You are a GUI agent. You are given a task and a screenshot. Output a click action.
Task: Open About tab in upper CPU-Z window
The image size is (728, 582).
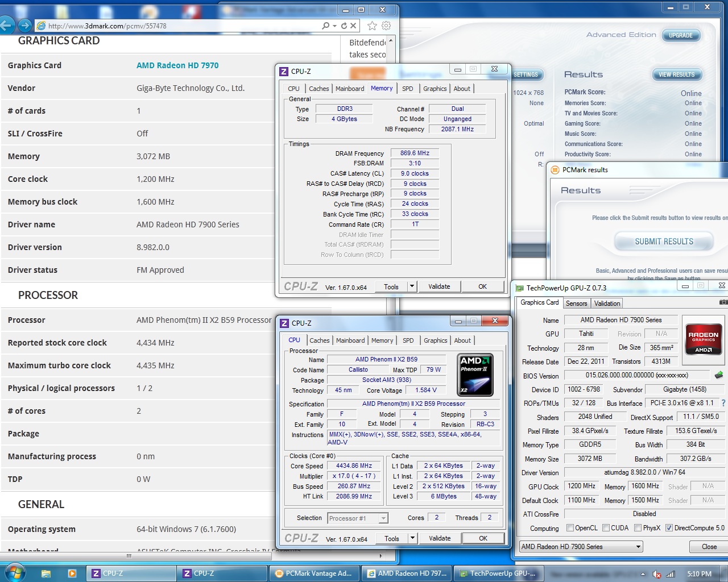pyautogui.click(x=462, y=89)
